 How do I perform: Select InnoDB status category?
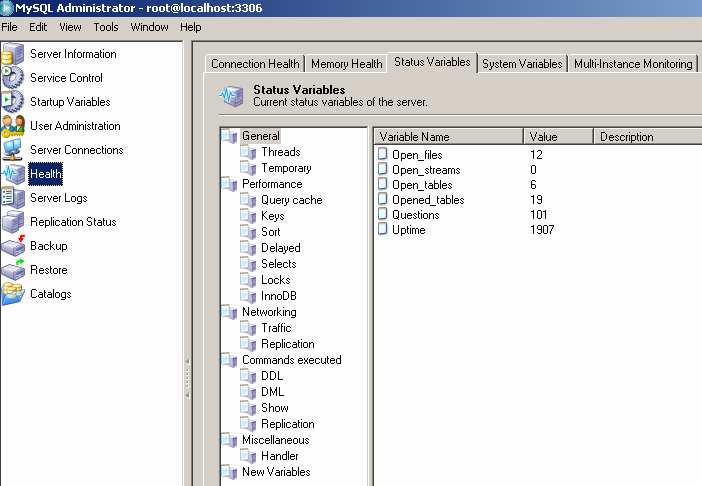coord(278,296)
